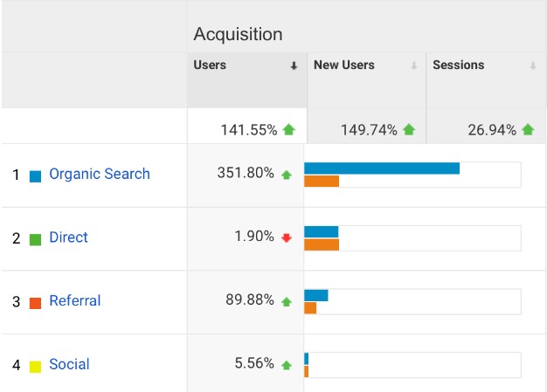Screen dimensions: 547x392
Task: Click the green up arrow beside 141.55%
Action: 289,130
